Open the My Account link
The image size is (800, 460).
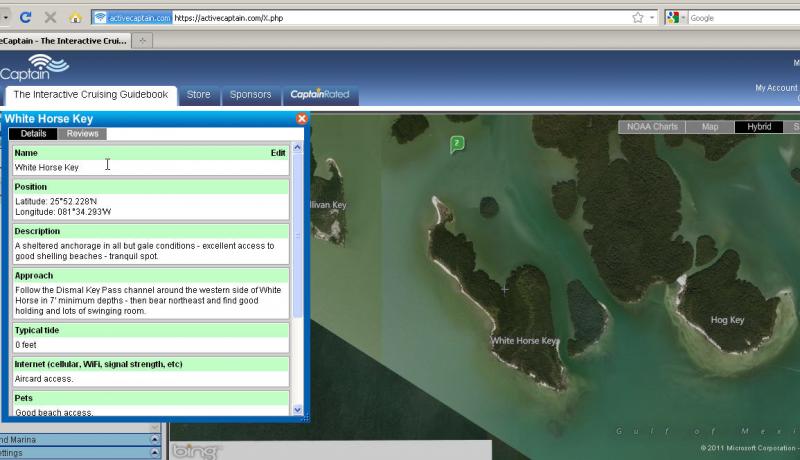click(x=776, y=88)
